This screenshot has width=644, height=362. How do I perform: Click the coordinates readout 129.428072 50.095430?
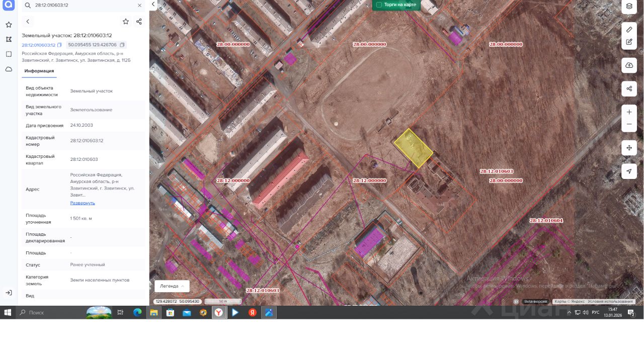pyautogui.click(x=178, y=302)
